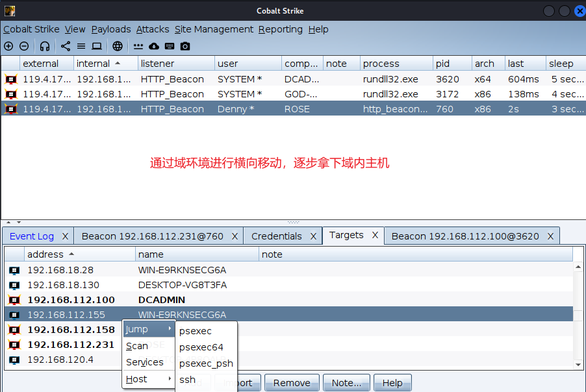
Task: Click the Help button below targets
Action: (x=392, y=383)
